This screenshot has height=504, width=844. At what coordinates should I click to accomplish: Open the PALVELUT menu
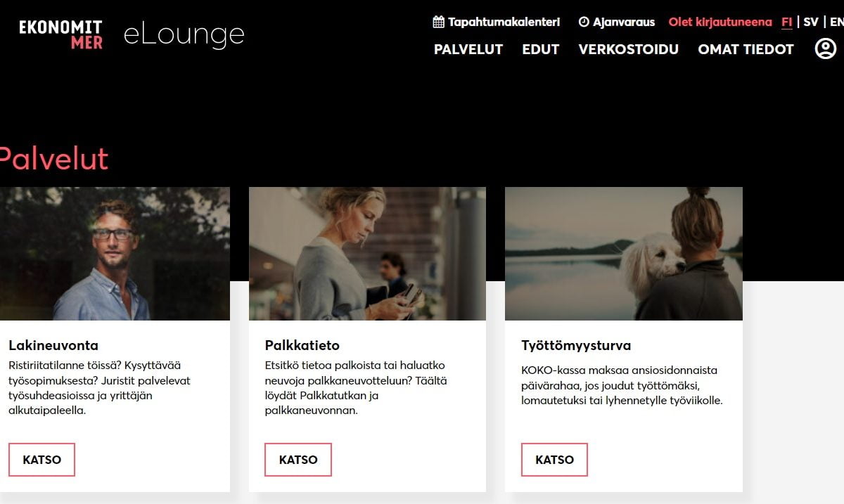coord(468,49)
